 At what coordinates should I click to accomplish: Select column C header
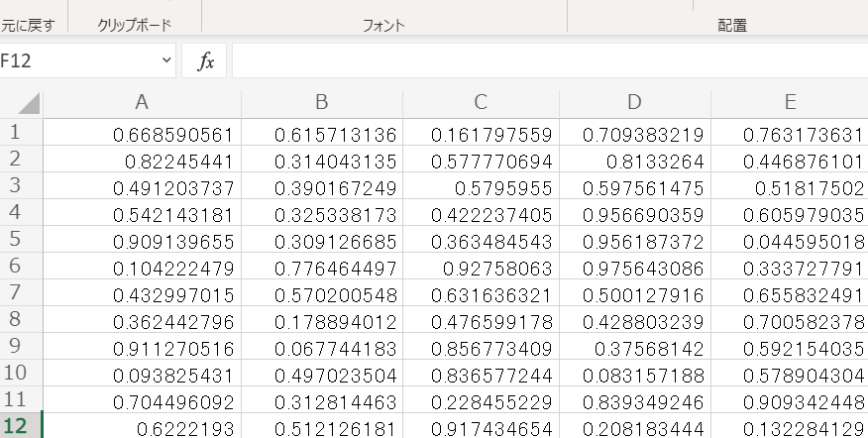pyautogui.click(x=481, y=103)
